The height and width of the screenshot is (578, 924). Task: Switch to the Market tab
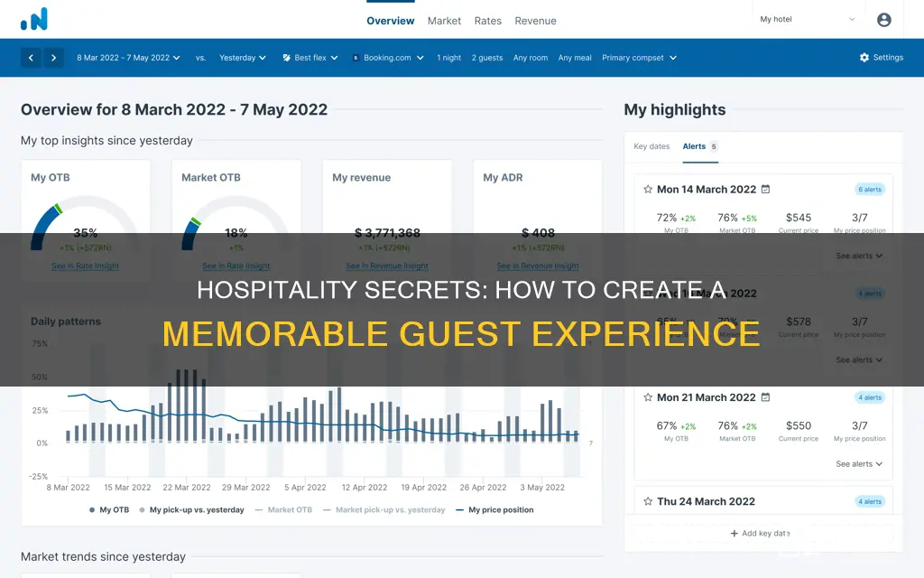click(444, 21)
